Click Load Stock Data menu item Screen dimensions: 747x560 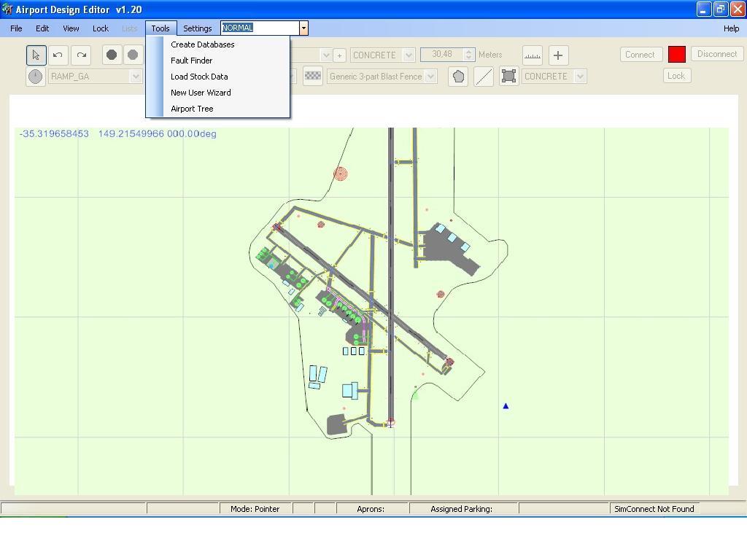[x=199, y=77]
